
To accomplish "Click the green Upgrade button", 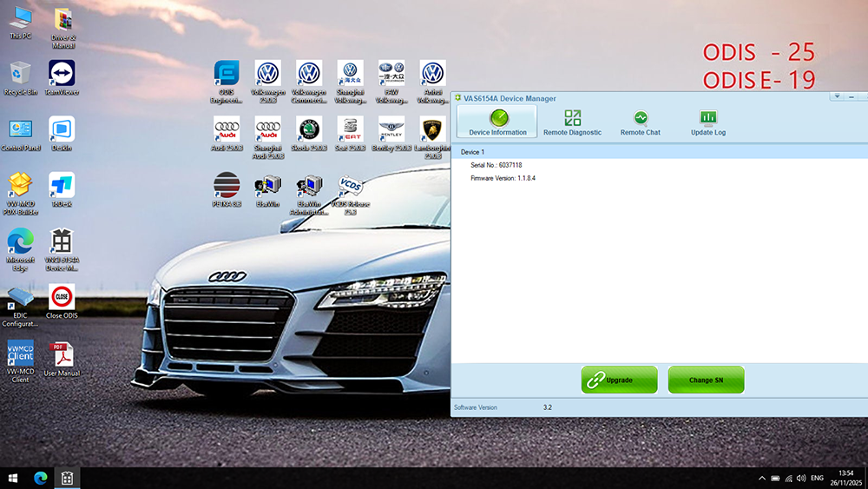I will [x=619, y=380].
